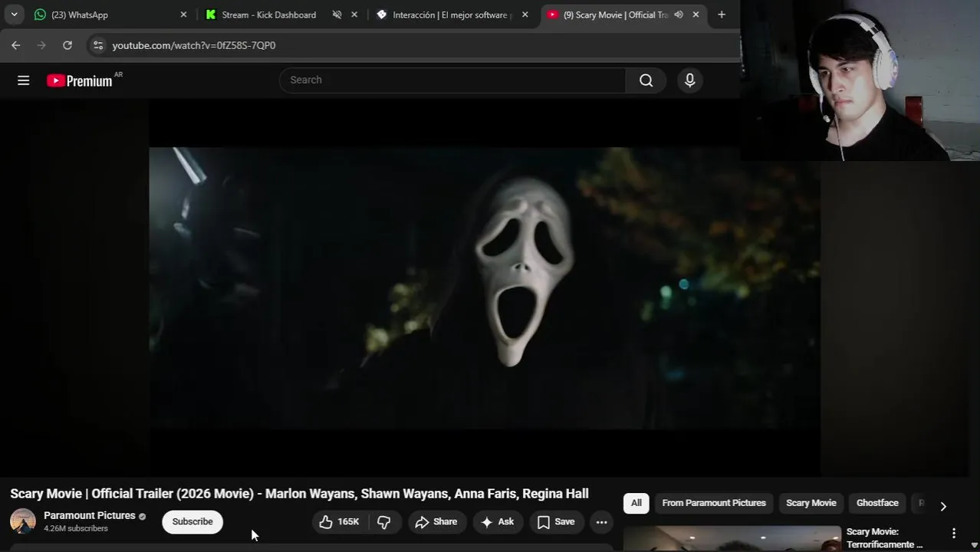Viewport: 980px width, 552px height.
Task: Open more actions three-dot menu
Action: click(602, 522)
